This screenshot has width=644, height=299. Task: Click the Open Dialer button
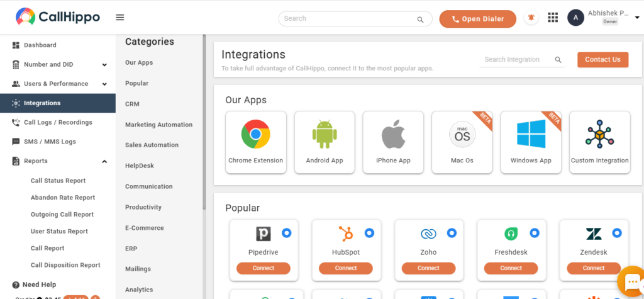478,19
